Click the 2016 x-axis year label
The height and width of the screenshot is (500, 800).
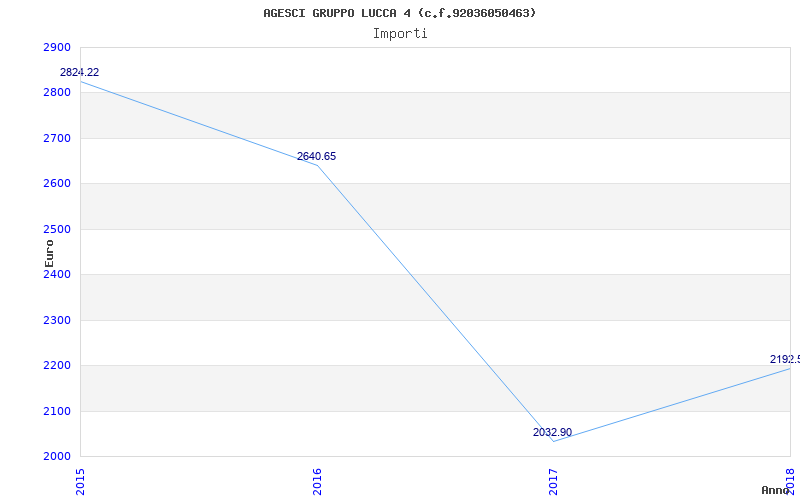tap(317, 481)
